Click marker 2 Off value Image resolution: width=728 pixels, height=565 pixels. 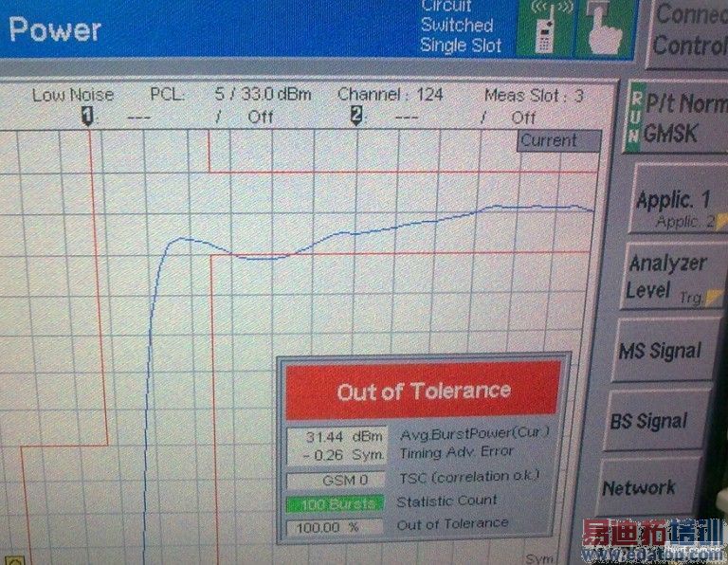[x=523, y=118]
